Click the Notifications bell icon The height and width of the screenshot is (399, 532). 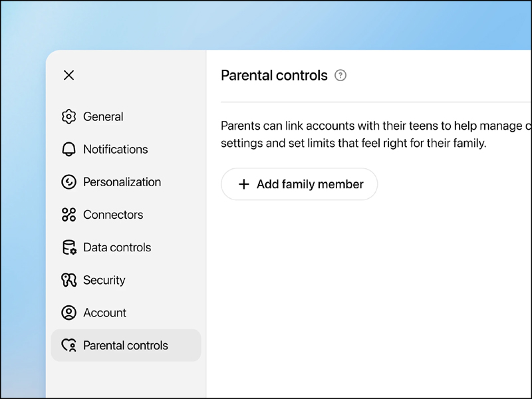(x=68, y=149)
